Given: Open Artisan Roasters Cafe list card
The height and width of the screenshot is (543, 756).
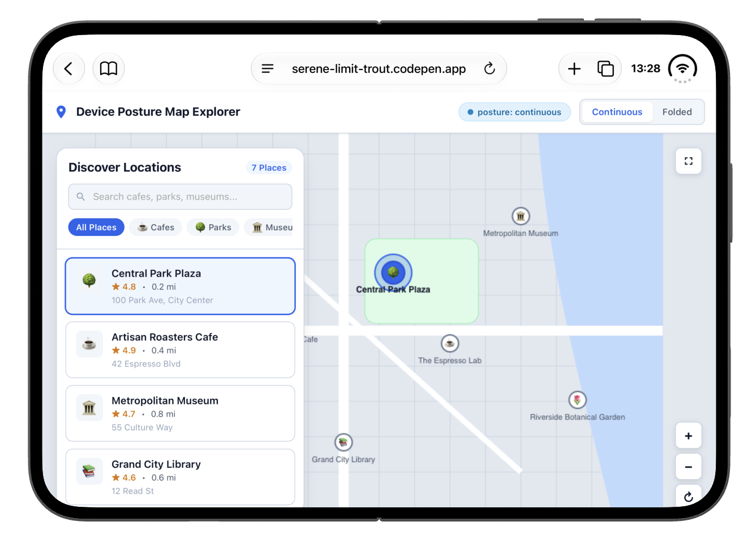Looking at the screenshot, I should [x=180, y=350].
